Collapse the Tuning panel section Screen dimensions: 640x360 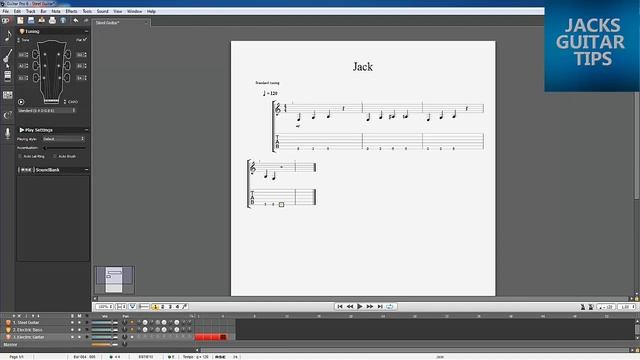pyautogui.click(x=86, y=31)
